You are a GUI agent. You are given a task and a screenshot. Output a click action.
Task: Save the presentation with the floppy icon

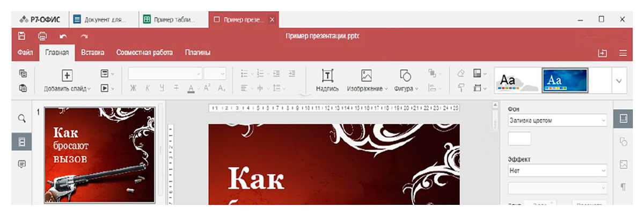[x=21, y=36]
